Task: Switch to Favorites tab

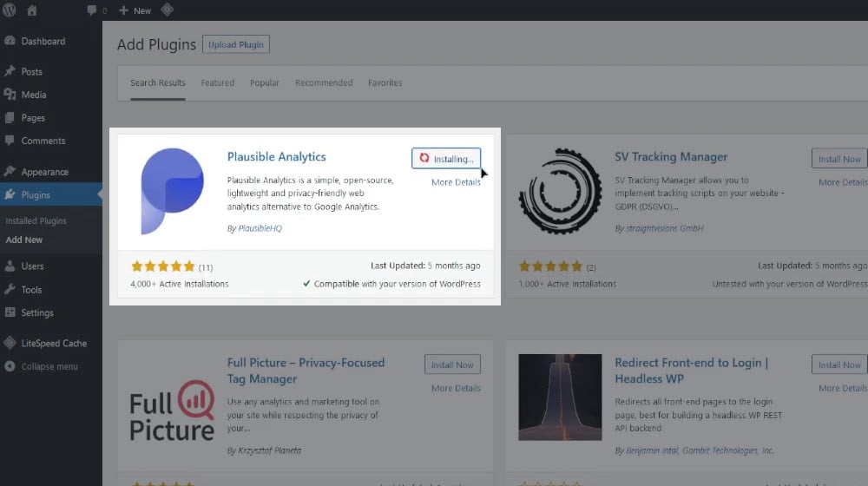Action: 385,82
